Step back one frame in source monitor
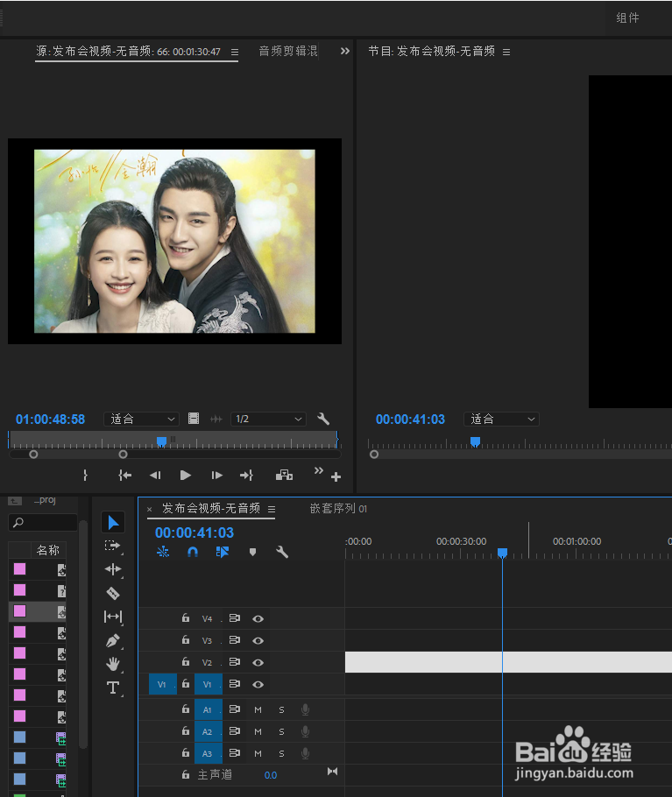672x797 pixels. 155,476
